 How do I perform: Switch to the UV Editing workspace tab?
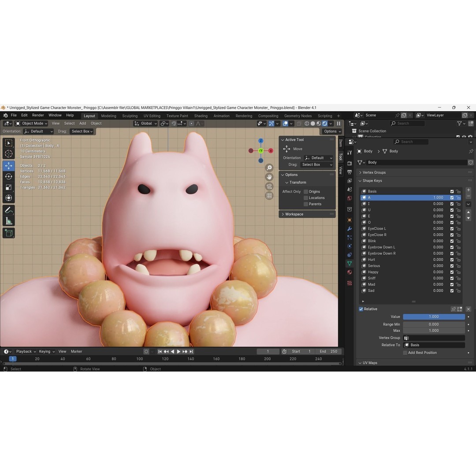point(152,116)
